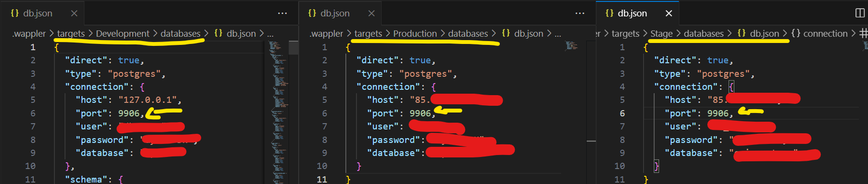The height and width of the screenshot is (184, 868).
Task: Close the Production db.json tab
Action: pos(372,14)
